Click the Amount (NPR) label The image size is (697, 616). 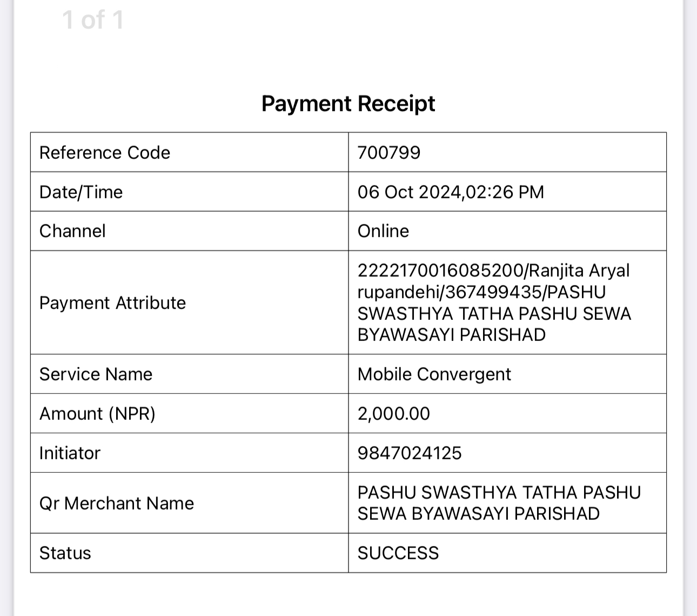point(97,413)
